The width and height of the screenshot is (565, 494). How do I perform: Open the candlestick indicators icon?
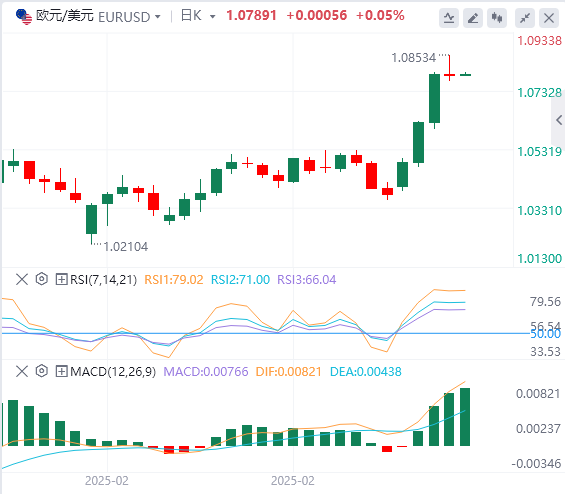pyautogui.click(x=497, y=18)
